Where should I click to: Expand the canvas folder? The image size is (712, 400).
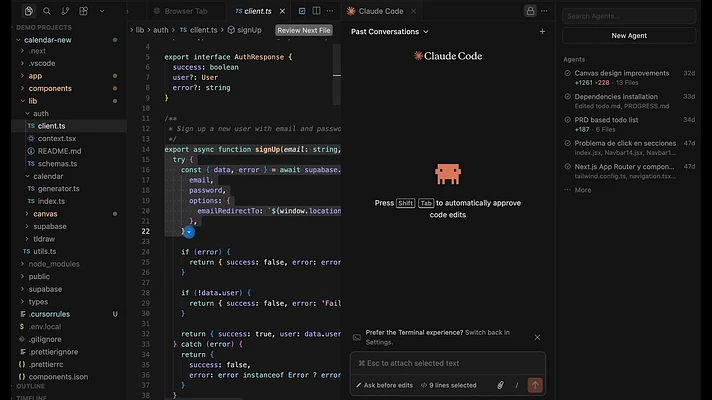coord(27,214)
